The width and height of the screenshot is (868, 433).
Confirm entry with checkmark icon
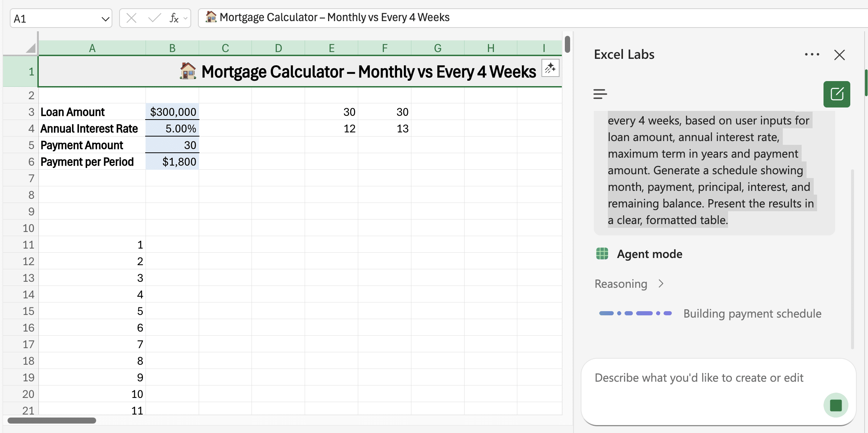click(x=154, y=18)
